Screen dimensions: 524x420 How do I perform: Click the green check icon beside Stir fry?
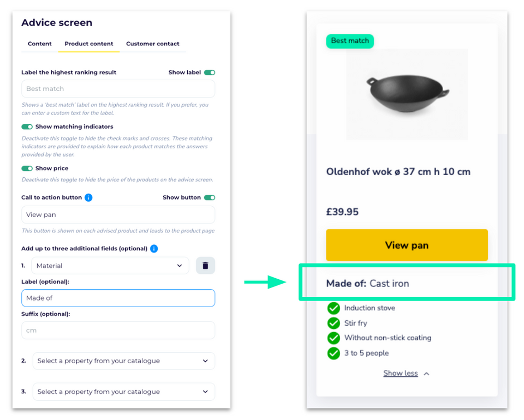(334, 323)
